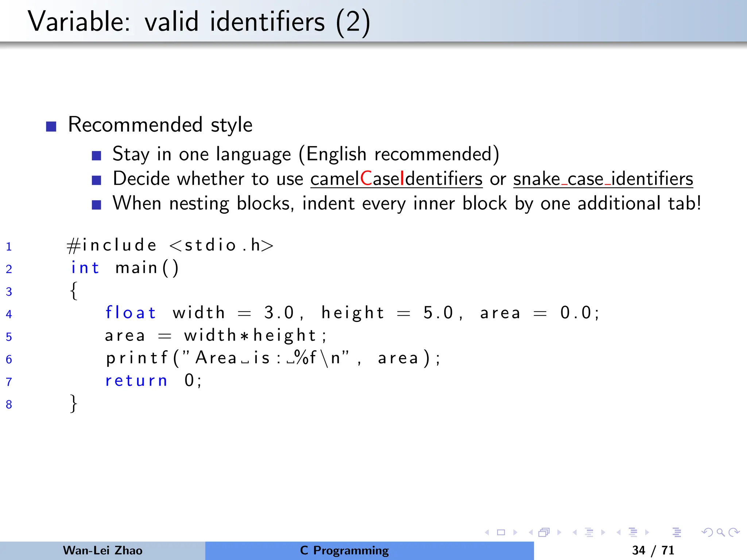Click the '#include <stdio.h>' code line
This screenshot has height=560, width=747.
(x=170, y=245)
